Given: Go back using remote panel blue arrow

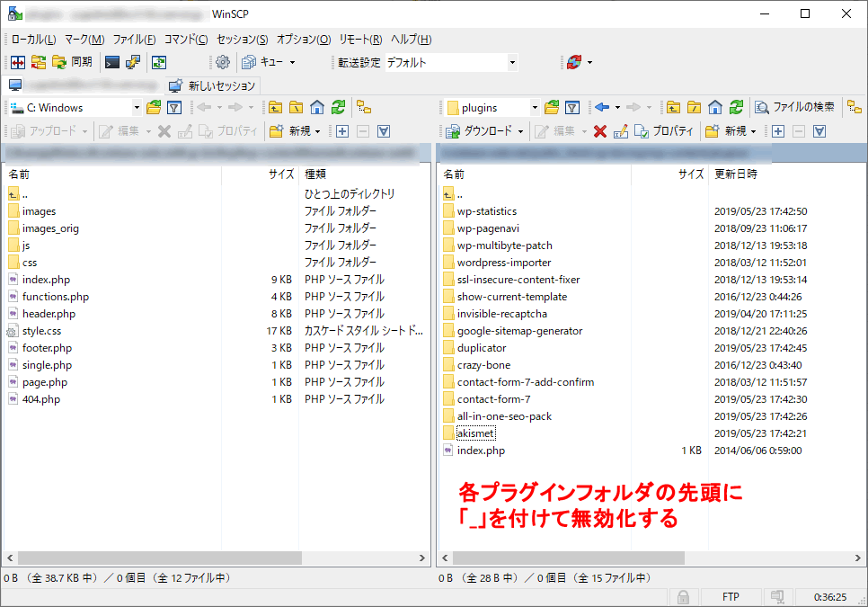Looking at the screenshot, I should coord(602,107).
